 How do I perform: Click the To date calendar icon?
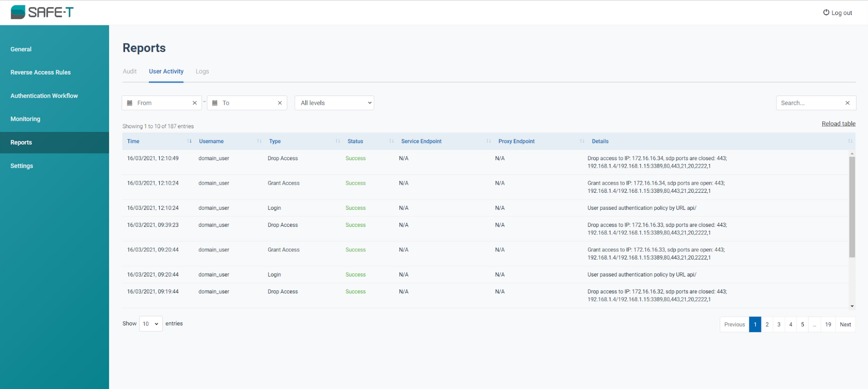point(215,103)
